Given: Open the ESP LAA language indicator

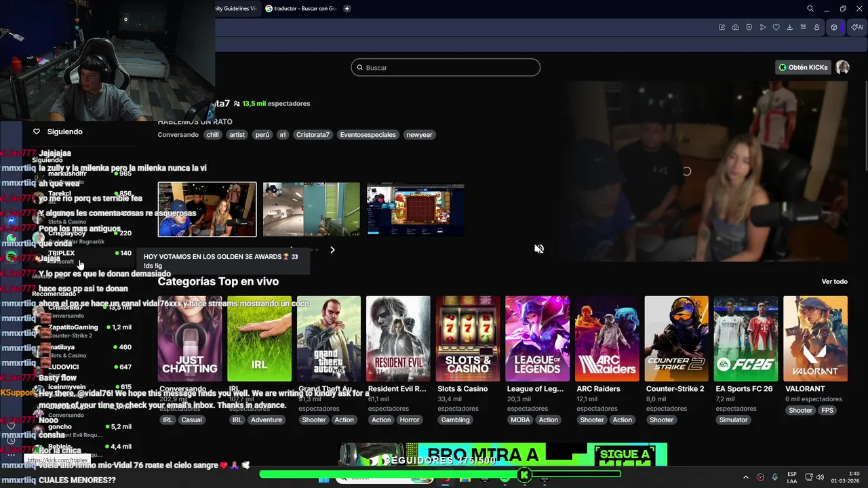Looking at the screenshot, I should [792, 478].
